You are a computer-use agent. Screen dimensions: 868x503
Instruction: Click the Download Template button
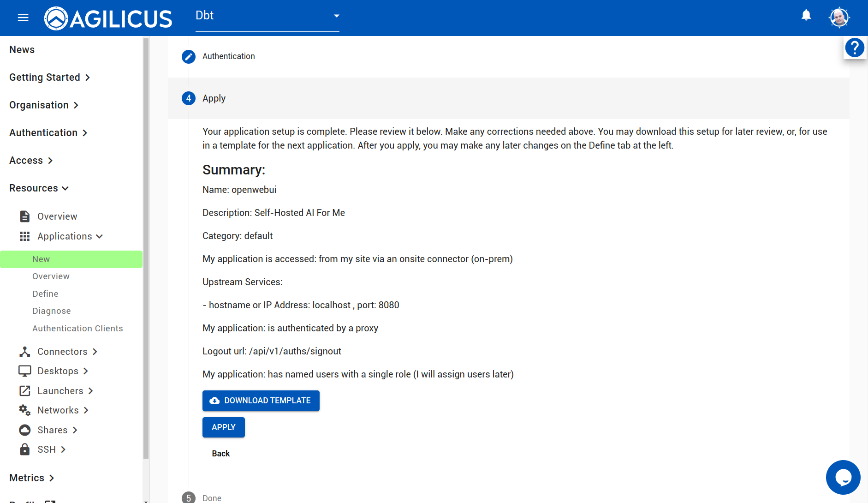point(261,401)
